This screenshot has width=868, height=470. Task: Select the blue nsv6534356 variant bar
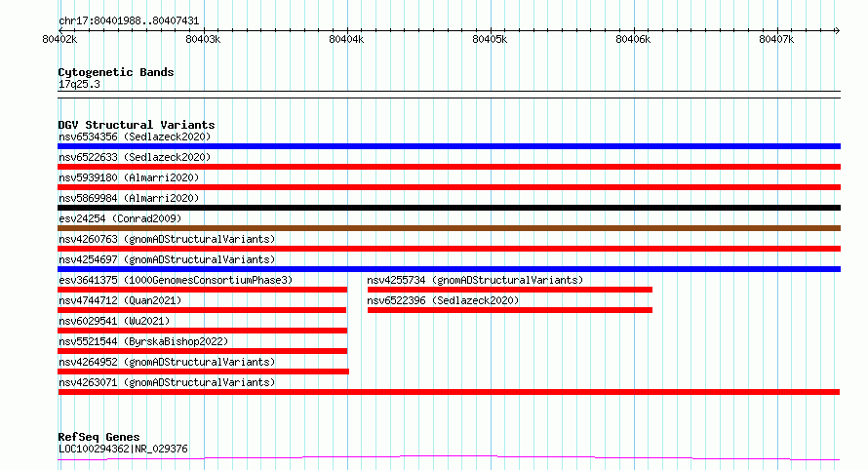(x=449, y=146)
